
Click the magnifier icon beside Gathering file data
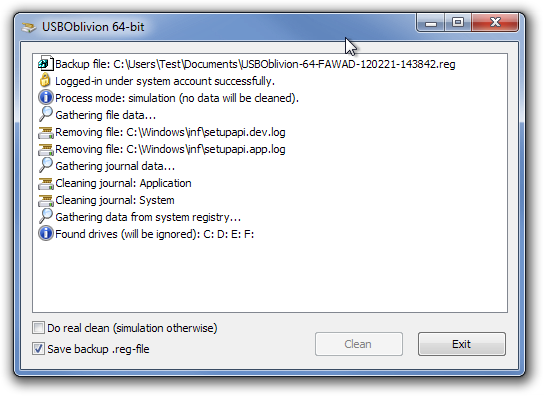(x=45, y=114)
